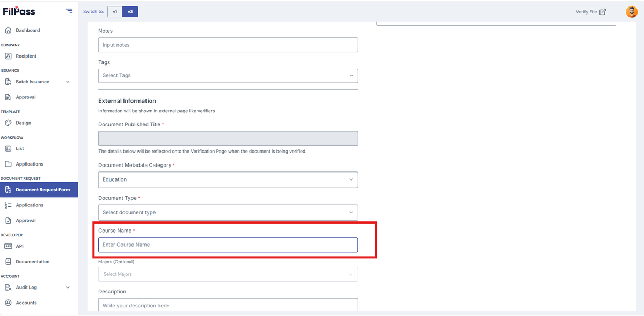Open the user avatar profile menu

coord(632,11)
